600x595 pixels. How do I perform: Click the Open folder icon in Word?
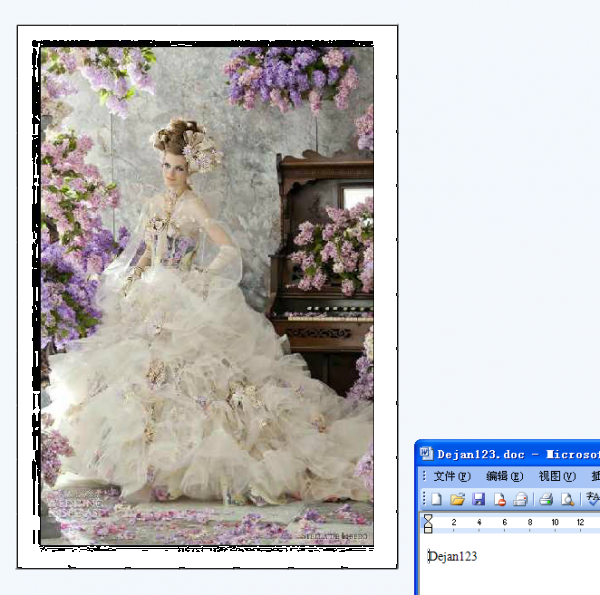[457, 499]
